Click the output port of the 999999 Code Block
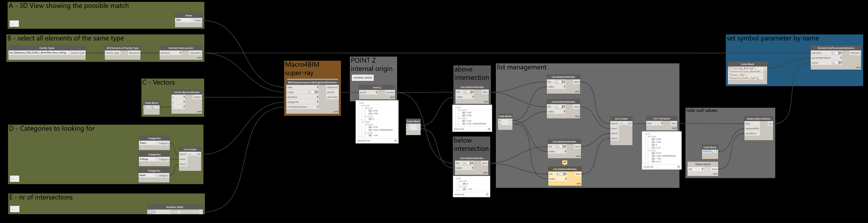Viewport: 868px width, 223px height. 716,152
